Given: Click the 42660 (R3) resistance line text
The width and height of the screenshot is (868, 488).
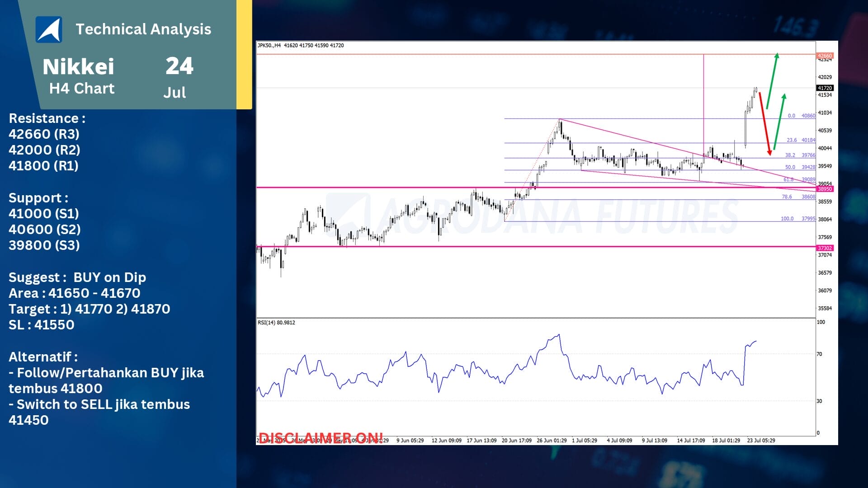Looking at the screenshot, I should tap(44, 134).
